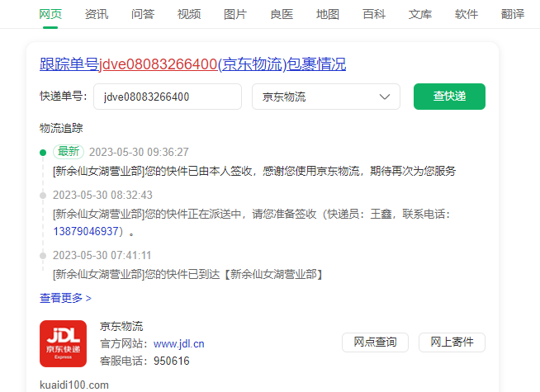540x392 pixels.
Task: Click the 最新 status badge
Action: 69,151
